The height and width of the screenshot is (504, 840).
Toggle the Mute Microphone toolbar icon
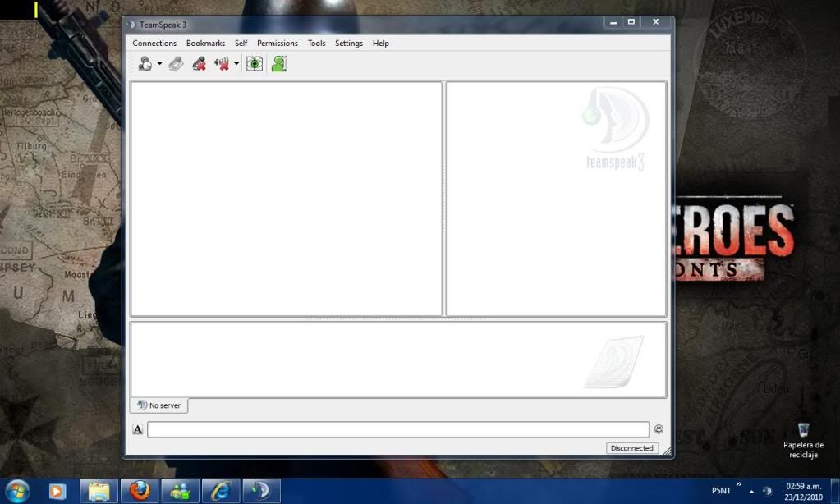coord(200,64)
